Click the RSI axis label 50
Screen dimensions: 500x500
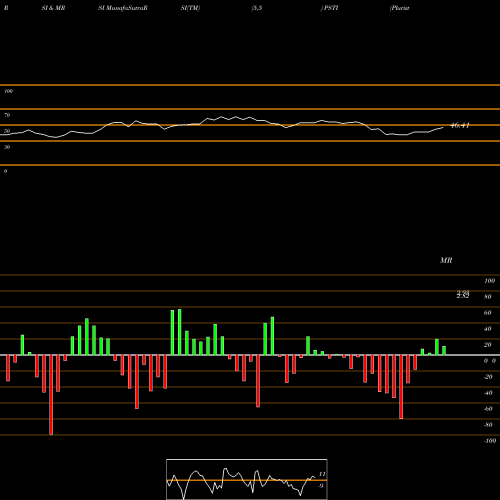[x=7, y=131]
